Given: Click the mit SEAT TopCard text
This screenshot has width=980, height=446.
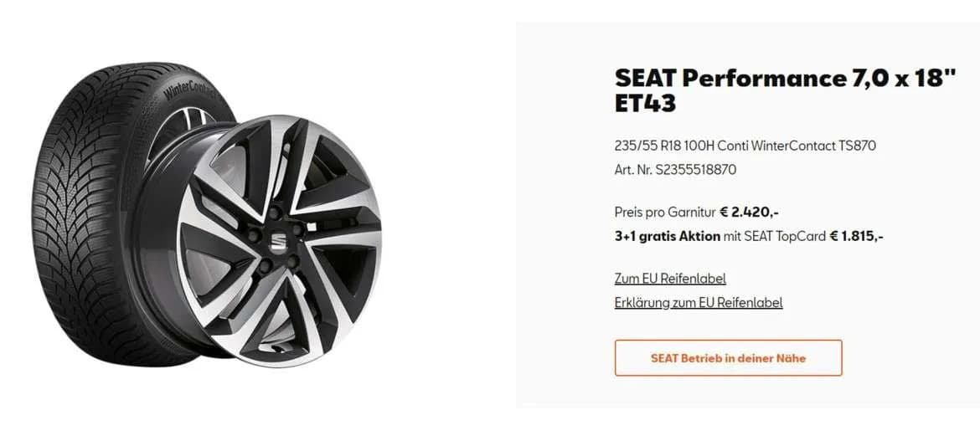Looking at the screenshot, I should (774, 237).
